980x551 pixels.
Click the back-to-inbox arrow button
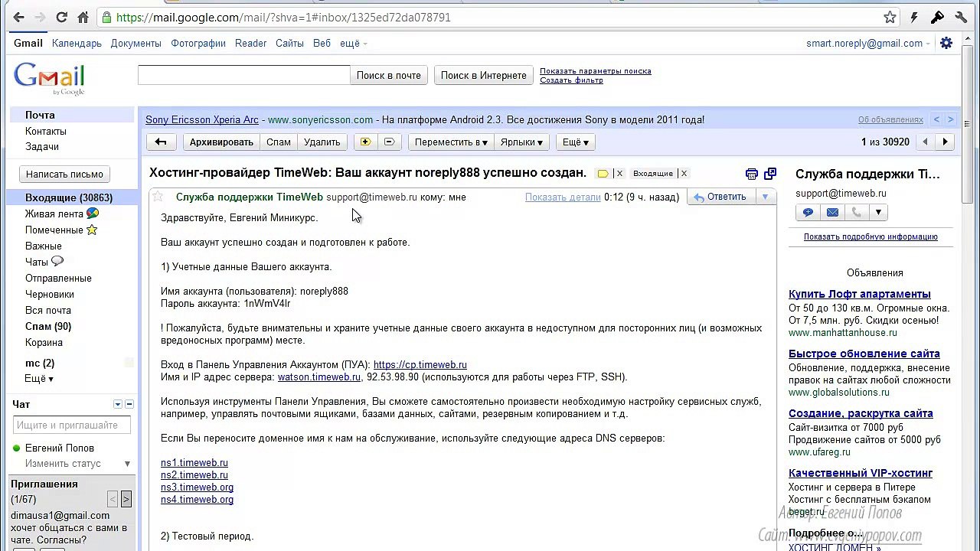[161, 142]
